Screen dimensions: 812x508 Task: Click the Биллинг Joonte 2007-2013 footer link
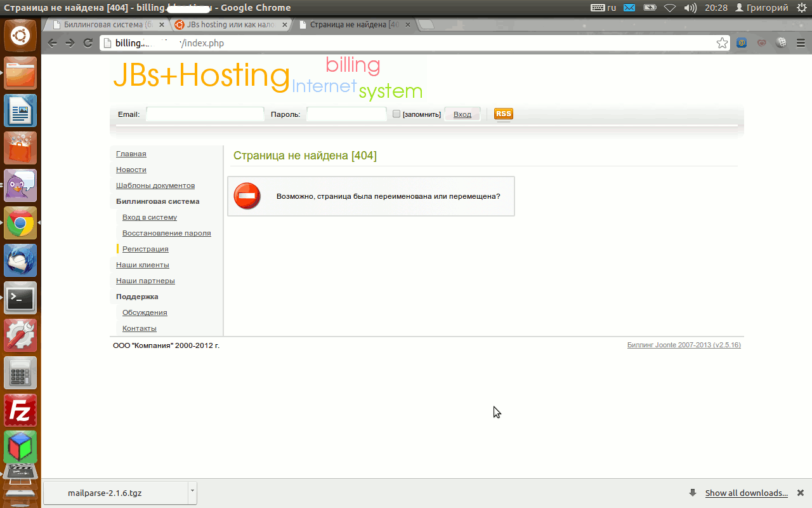point(684,345)
